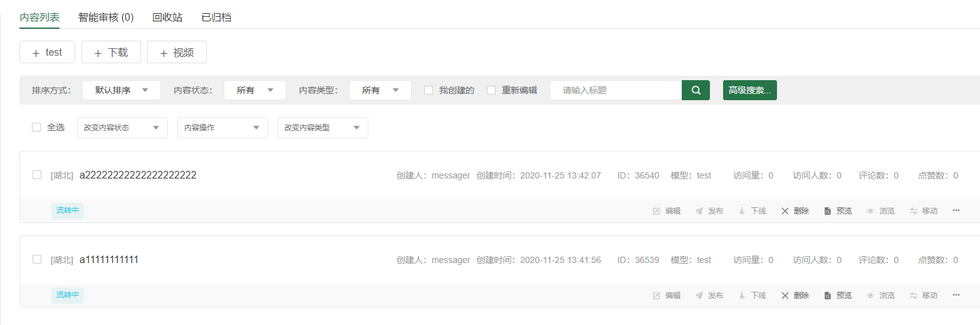Viewport: 980px width, 325px height.
Task: Open the 回收站 tab
Action: coord(167,18)
